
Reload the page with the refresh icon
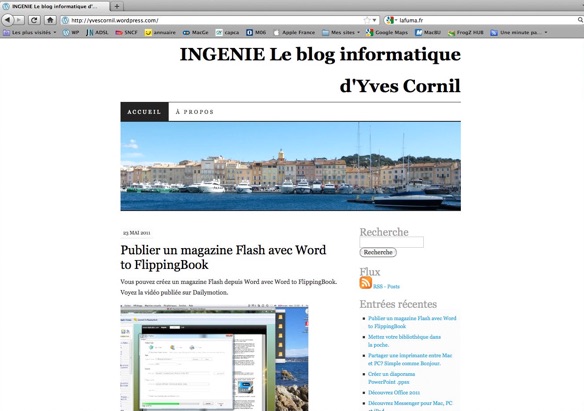pyautogui.click(x=34, y=20)
